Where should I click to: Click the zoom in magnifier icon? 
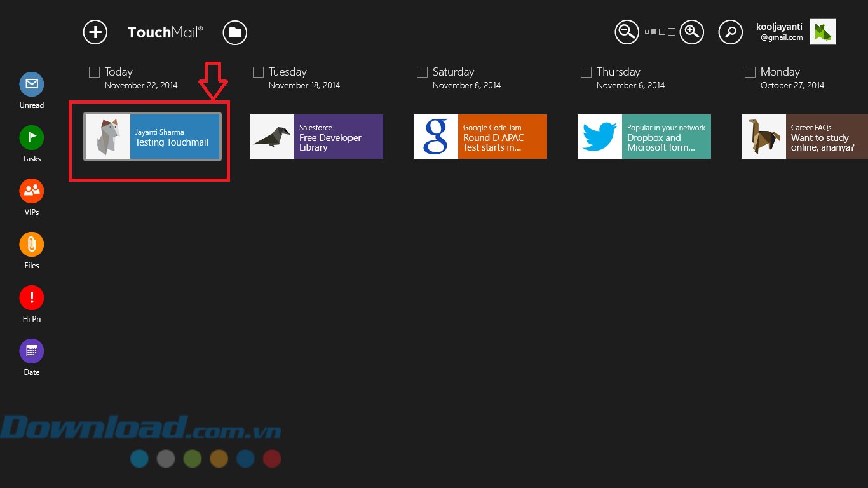coord(692,32)
